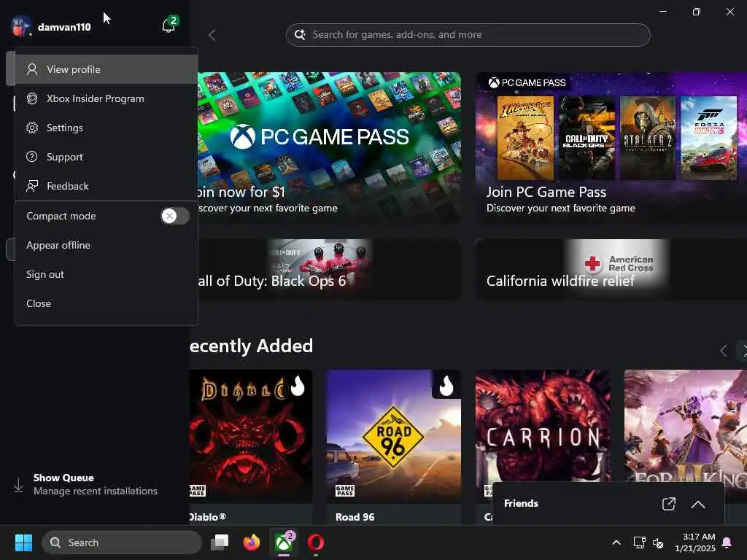Screen dimensions: 747x560
Task: Open California wildfire relief tile
Action: click(x=611, y=270)
